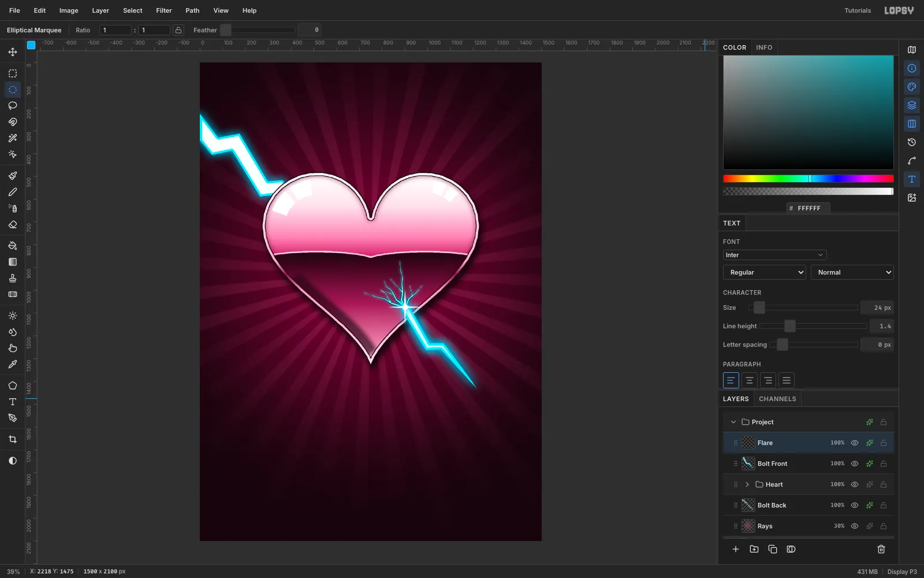
Task: Select the Clone Stamp tool
Action: point(13,278)
